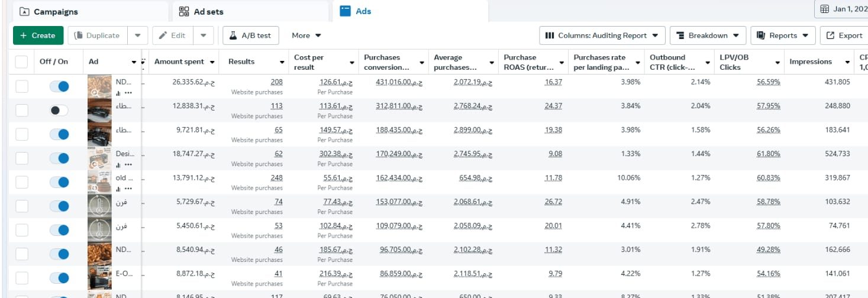Screen dimensions: 868x298
Task: Click the LPV/OB Clicks column header
Action: click(x=734, y=62)
